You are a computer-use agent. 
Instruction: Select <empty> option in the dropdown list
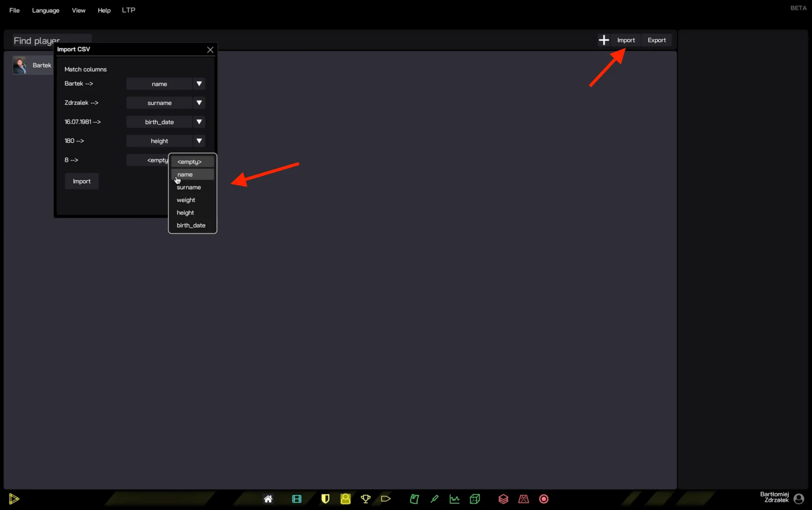click(190, 162)
